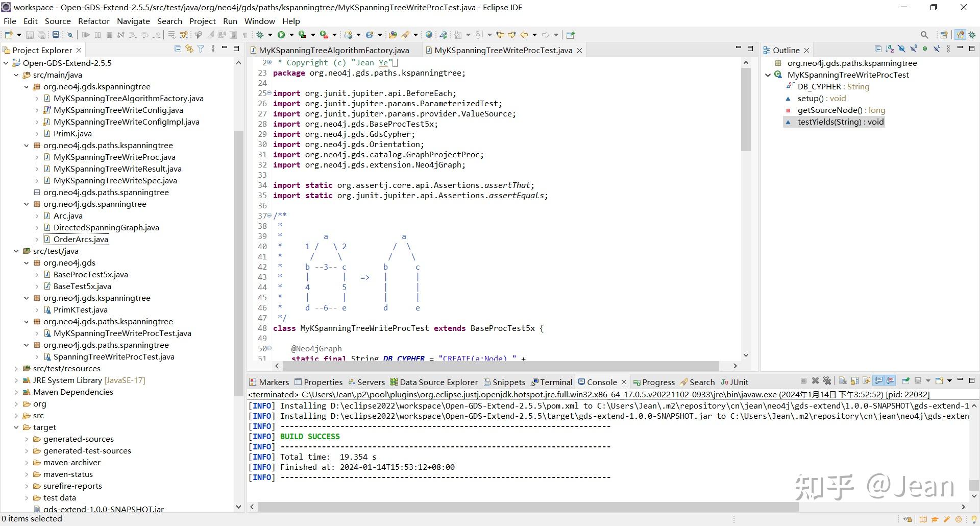Click Pin Console icon in console toolbar
The height and width of the screenshot is (526, 980).
pos(905,381)
